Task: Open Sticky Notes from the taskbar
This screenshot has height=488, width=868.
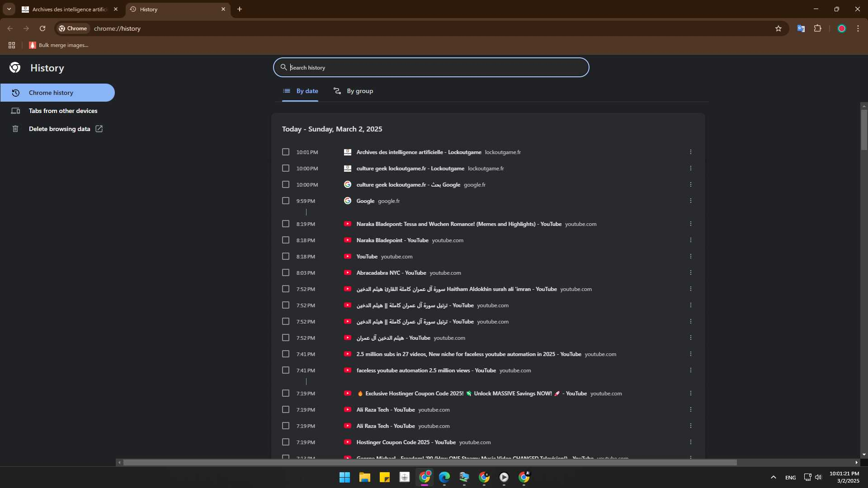Action: [x=385, y=477]
